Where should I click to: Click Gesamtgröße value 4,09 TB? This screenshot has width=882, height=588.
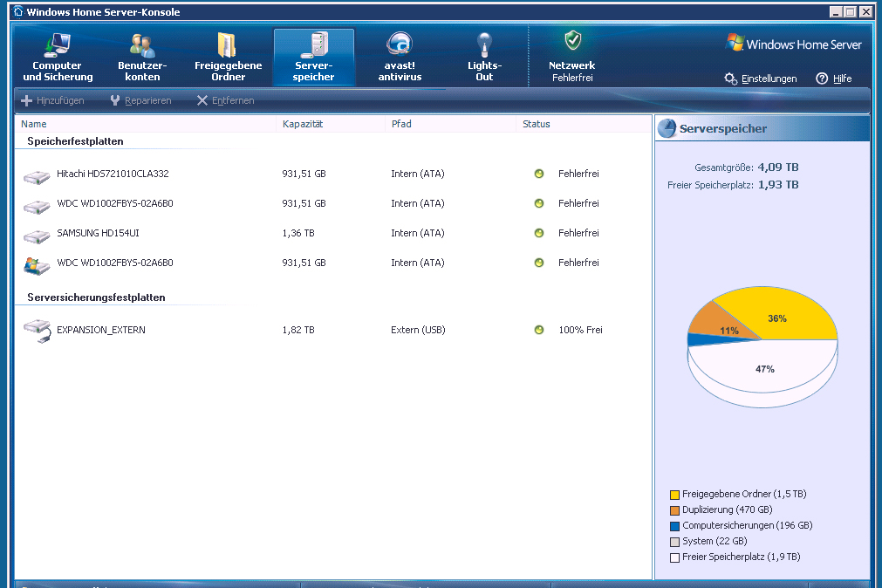pos(778,168)
